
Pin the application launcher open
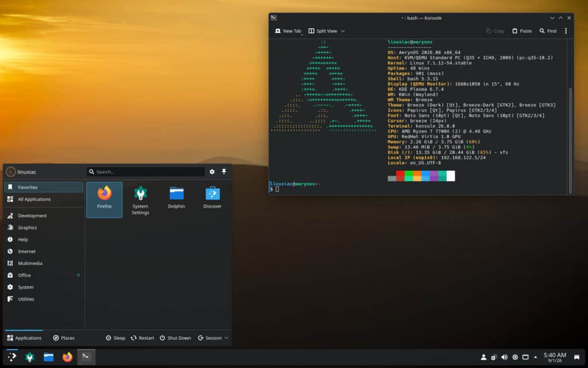(224, 171)
